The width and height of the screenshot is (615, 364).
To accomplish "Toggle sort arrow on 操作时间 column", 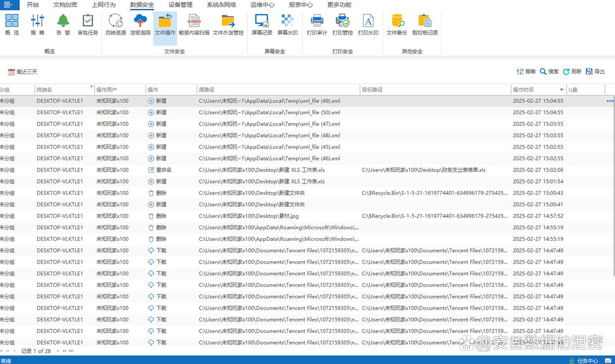I will pos(562,90).
